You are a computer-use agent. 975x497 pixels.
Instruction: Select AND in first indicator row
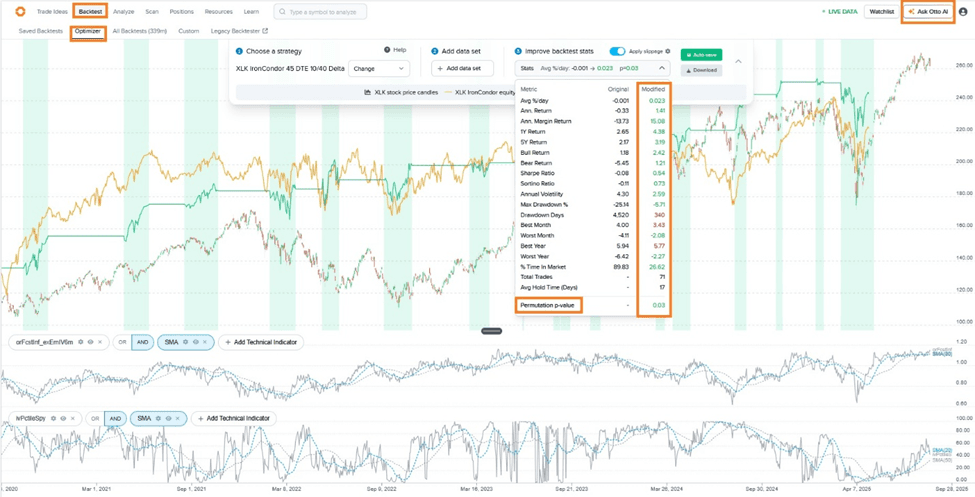pos(142,342)
